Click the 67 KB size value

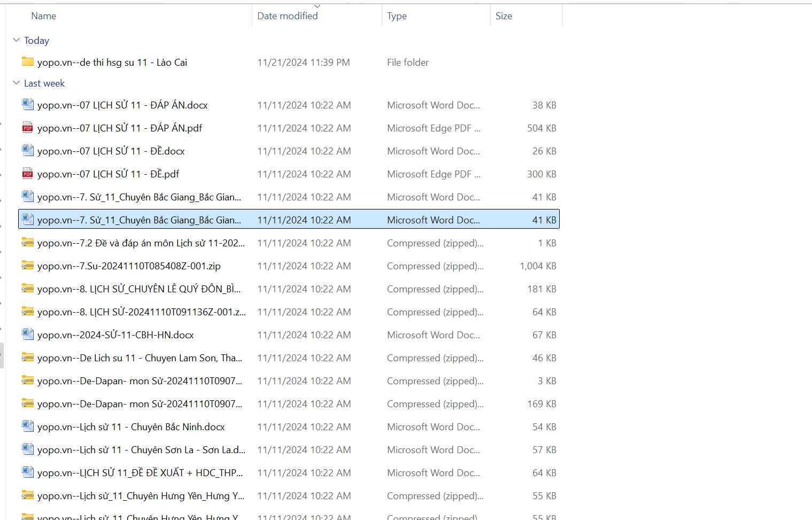(544, 335)
